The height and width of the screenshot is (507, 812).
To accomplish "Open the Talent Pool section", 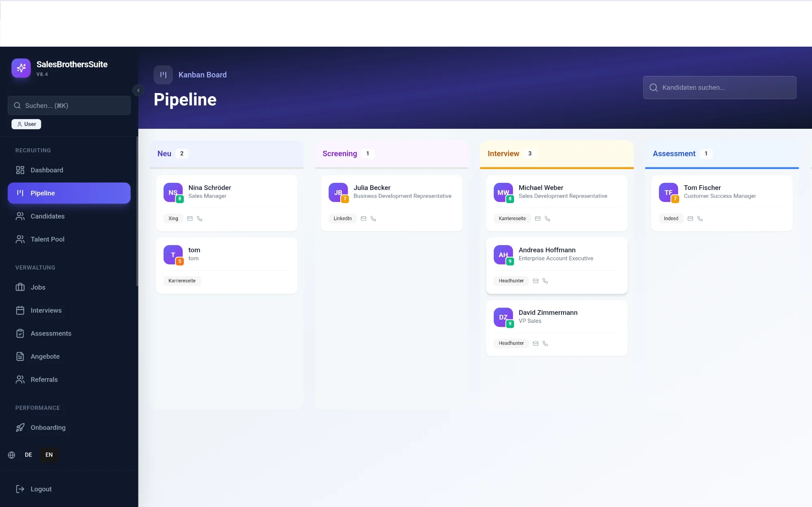I will pos(48,239).
